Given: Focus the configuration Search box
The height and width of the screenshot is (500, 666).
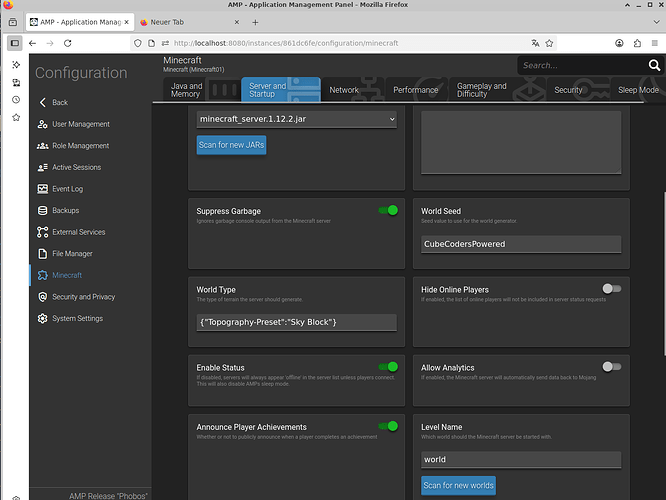Looking at the screenshot, I should tap(582, 65).
